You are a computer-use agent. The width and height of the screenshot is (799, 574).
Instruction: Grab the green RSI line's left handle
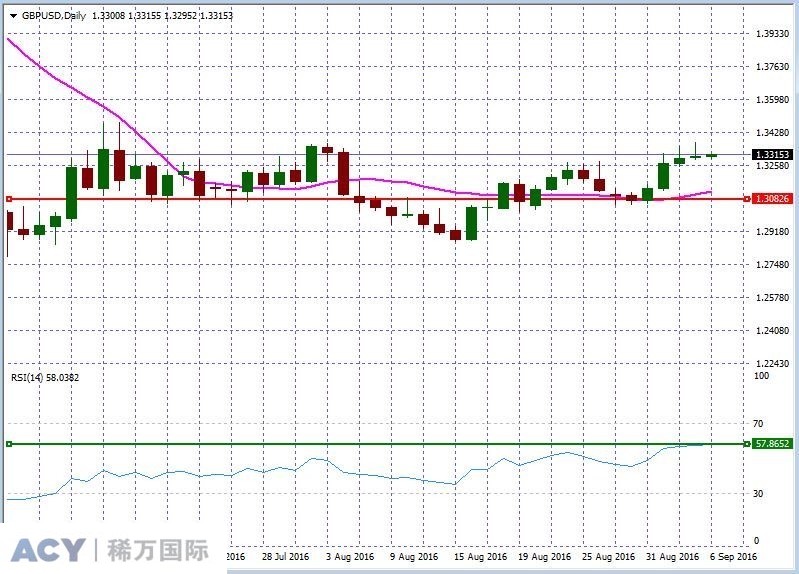[9, 444]
